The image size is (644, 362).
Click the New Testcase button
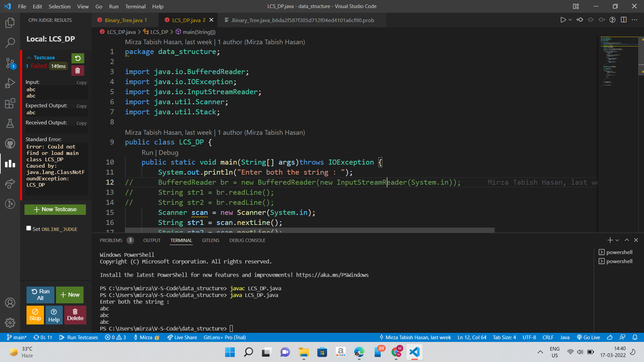[55, 209]
